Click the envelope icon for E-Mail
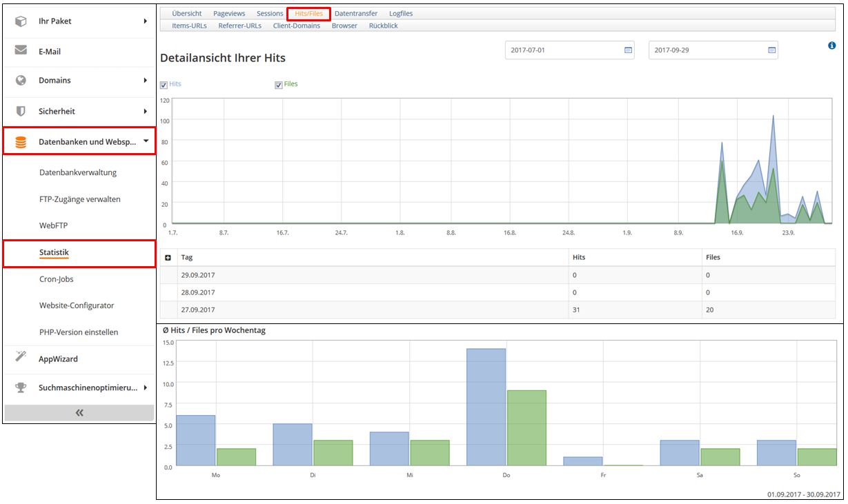This screenshot has width=848, height=504. (x=21, y=51)
